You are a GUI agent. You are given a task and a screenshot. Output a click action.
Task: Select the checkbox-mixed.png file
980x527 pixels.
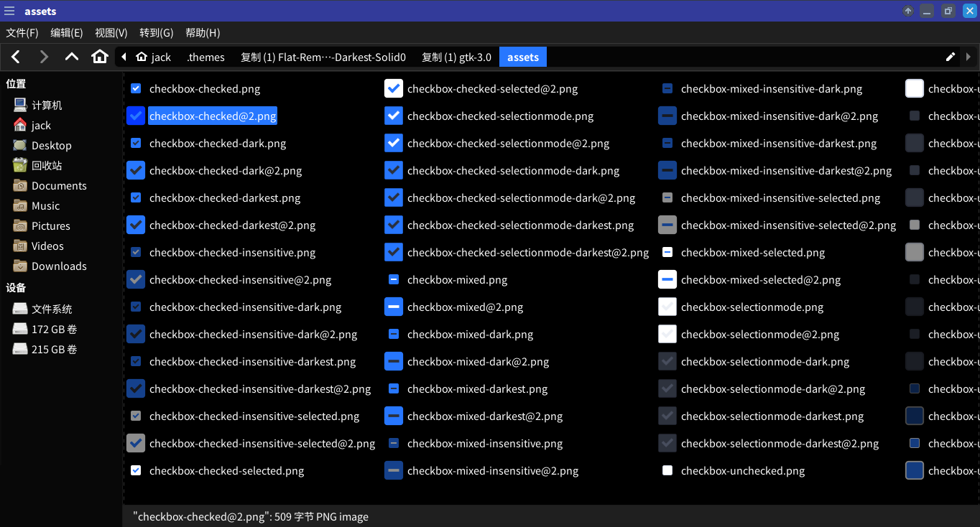coord(458,279)
